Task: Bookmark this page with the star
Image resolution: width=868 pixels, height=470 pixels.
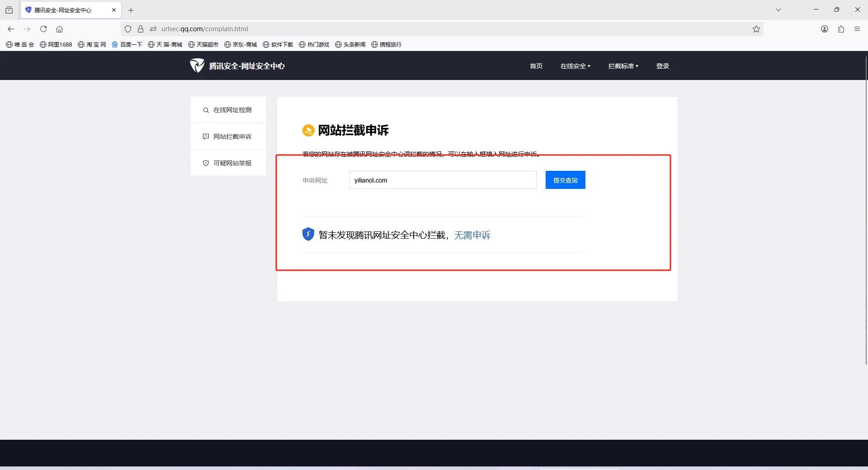Action: 756,29
